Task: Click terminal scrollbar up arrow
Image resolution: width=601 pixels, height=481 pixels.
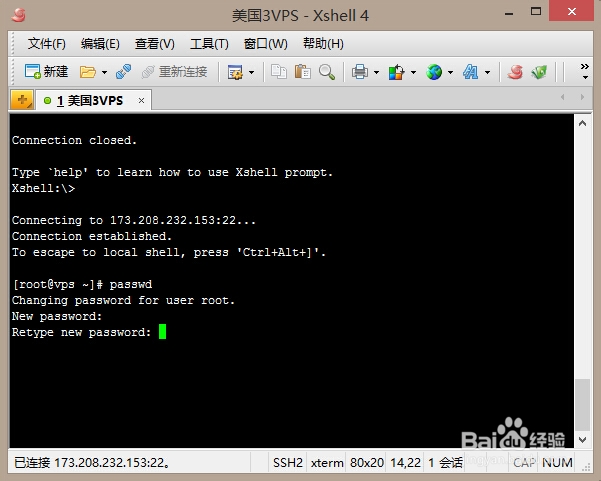Action: click(x=582, y=123)
